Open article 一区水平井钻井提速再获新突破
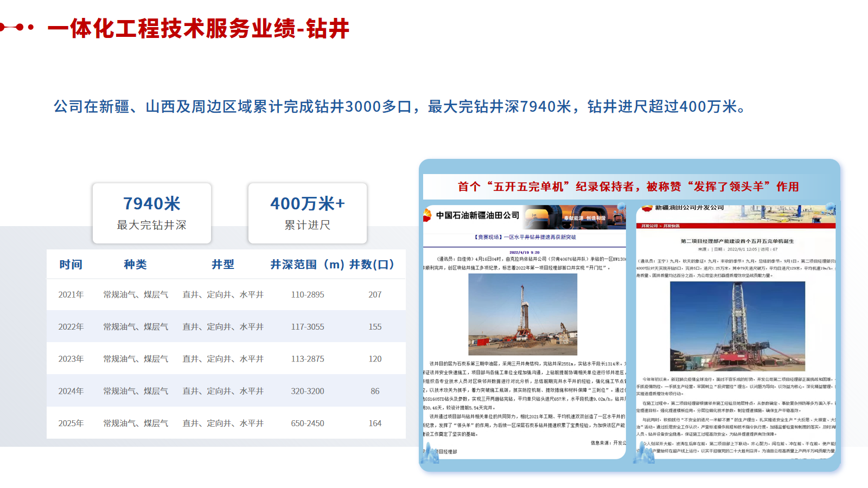868x488 pixels. pos(522,236)
